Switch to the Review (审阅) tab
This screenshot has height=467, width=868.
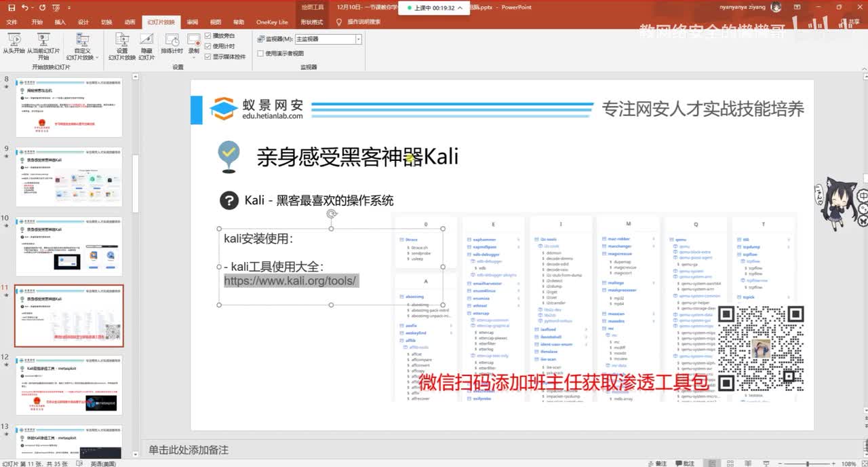tap(193, 22)
